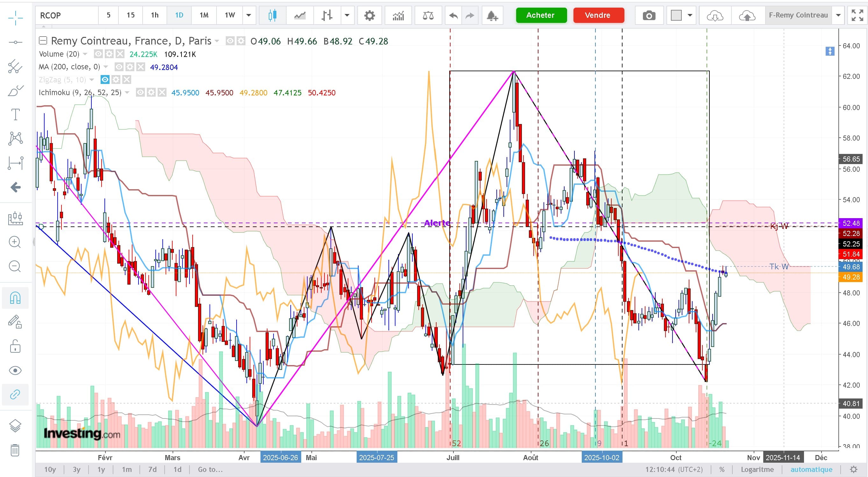Open the F-Remy Cointreau layout dropdown

[x=838, y=15]
